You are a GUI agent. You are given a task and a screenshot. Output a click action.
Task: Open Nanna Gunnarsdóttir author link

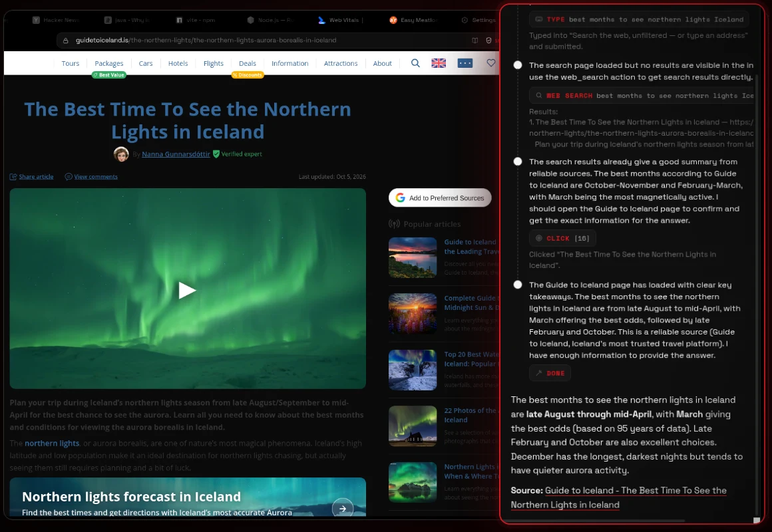pyautogui.click(x=176, y=154)
